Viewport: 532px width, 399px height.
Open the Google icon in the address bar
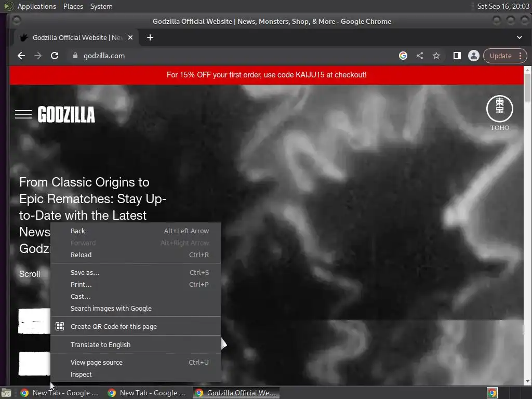click(x=403, y=56)
